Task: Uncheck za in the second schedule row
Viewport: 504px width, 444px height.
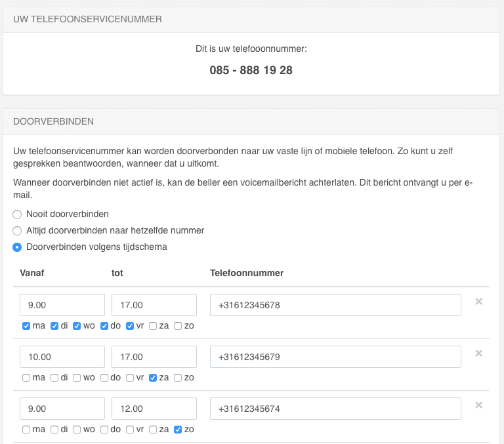Action: [x=153, y=378]
